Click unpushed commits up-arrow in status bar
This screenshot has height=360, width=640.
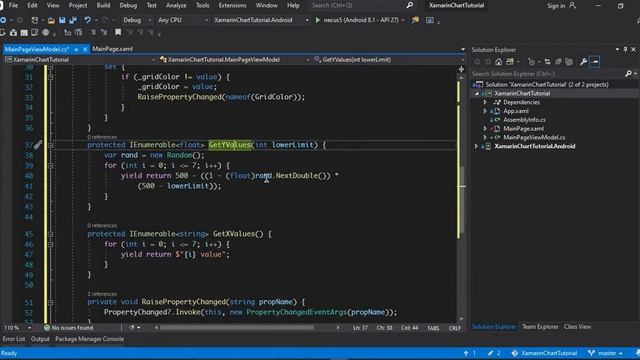pyautogui.click(x=466, y=353)
